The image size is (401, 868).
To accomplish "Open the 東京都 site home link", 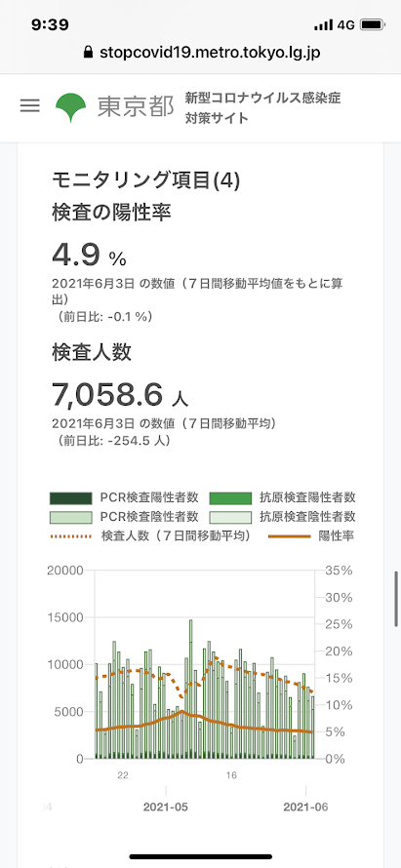I will point(136,107).
